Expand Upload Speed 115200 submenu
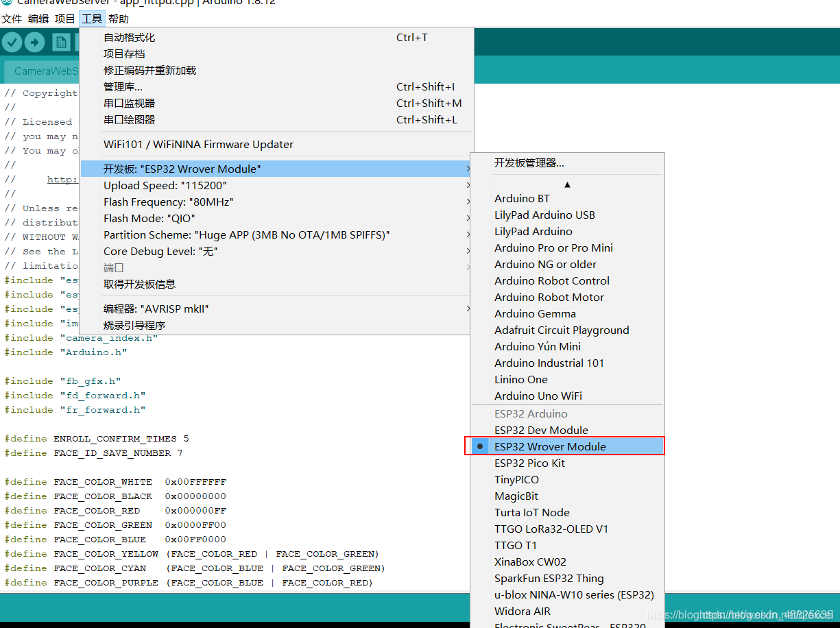The image size is (840, 628). coord(276,186)
